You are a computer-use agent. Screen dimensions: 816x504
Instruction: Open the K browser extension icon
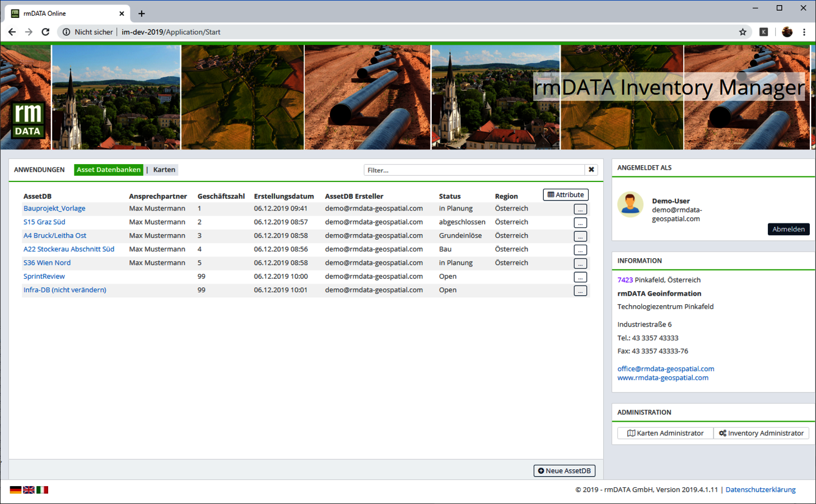(x=763, y=32)
